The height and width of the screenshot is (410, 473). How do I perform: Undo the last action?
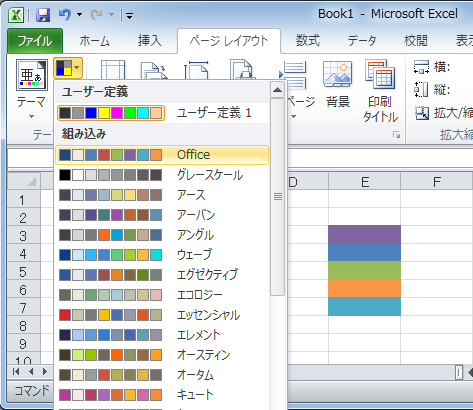[x=64, y=15]
